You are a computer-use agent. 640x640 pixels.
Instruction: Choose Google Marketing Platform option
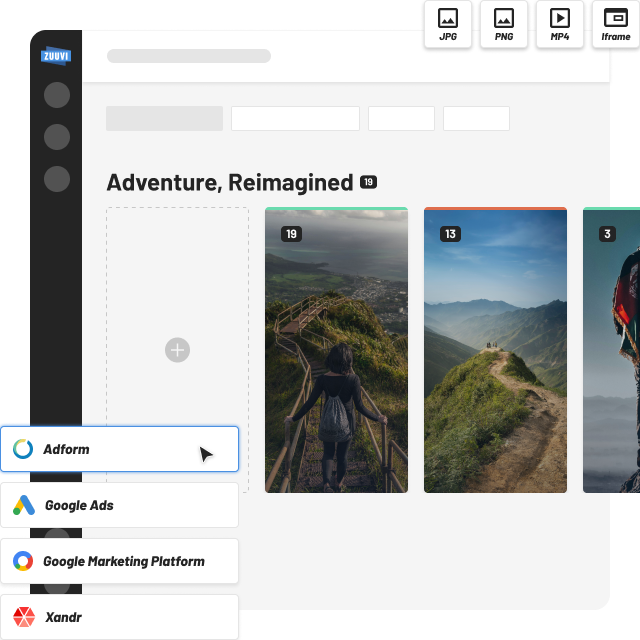119,561
